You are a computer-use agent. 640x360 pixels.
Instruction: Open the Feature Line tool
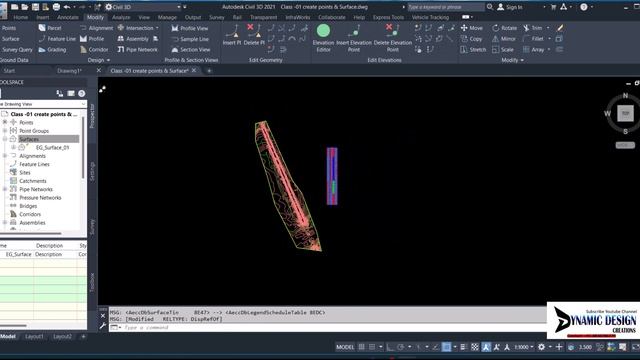[57, 39]
